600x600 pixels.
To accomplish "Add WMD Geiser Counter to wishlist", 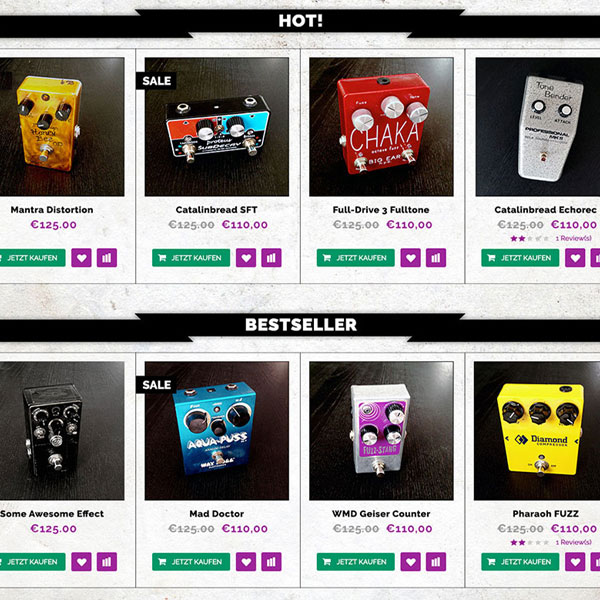I will 410,561.
